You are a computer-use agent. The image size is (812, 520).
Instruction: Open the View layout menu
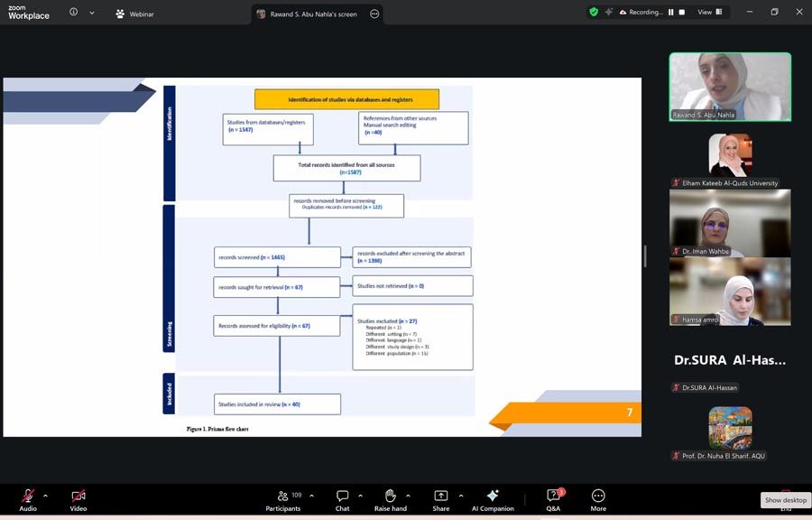tap(709, 13)
